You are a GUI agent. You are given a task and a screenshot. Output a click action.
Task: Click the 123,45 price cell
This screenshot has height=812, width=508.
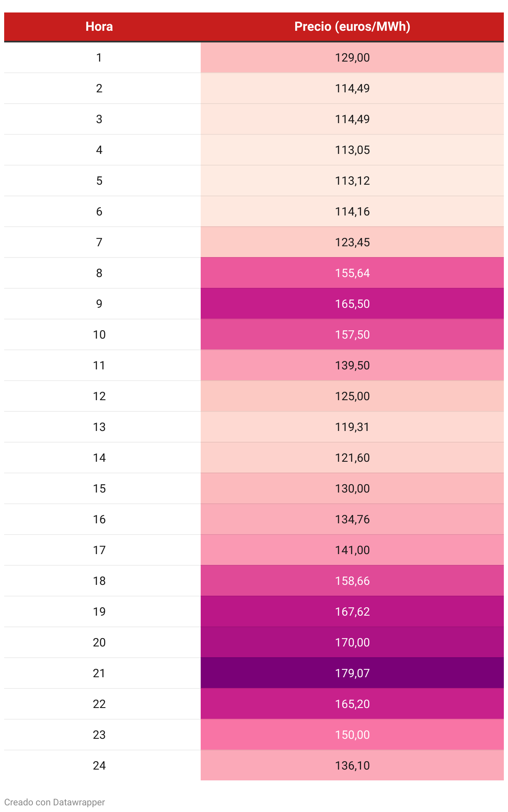coord(352,242)
